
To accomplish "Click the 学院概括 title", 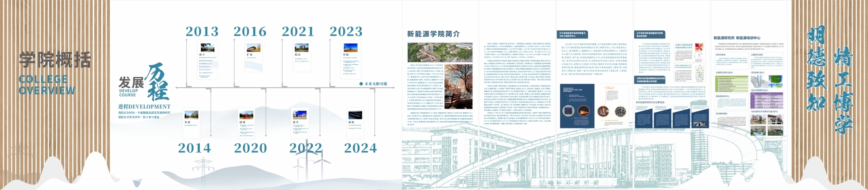I will coord(55,60).
